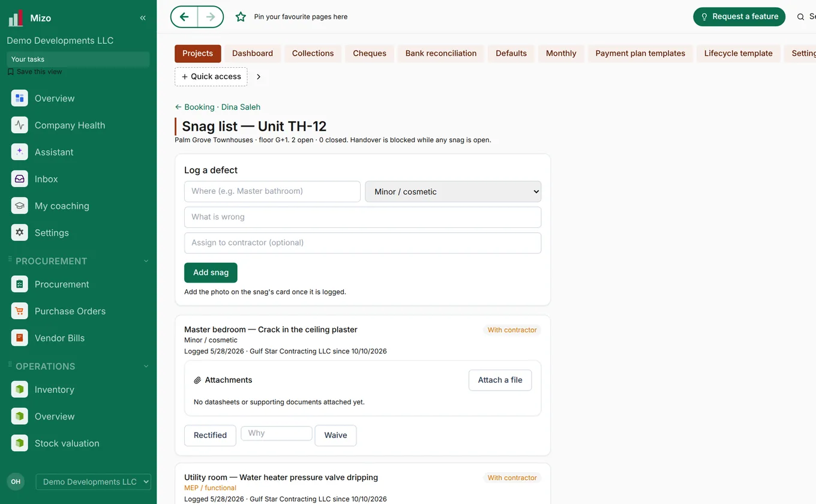Screen dimensions: 816x504
Task: Go to the Defaults tab
Action: tap(511, 53)
